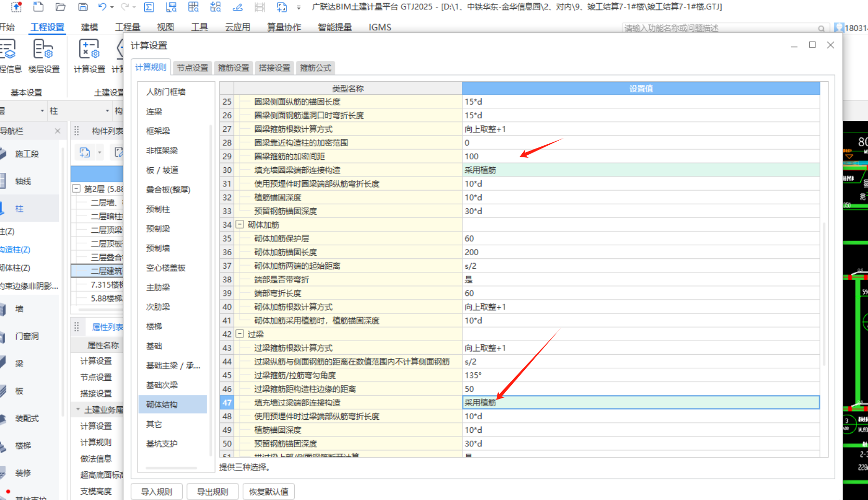Click the 恢复默认值 button

(x=269, y=492)
